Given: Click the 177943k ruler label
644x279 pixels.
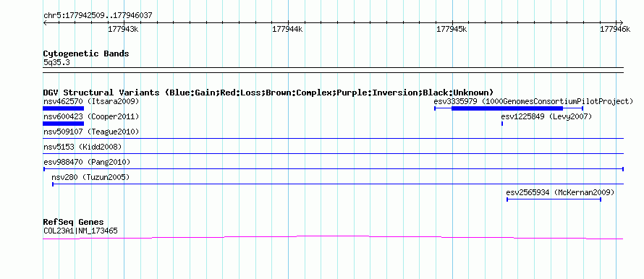Looking at the screenshot, I should 123,29.
